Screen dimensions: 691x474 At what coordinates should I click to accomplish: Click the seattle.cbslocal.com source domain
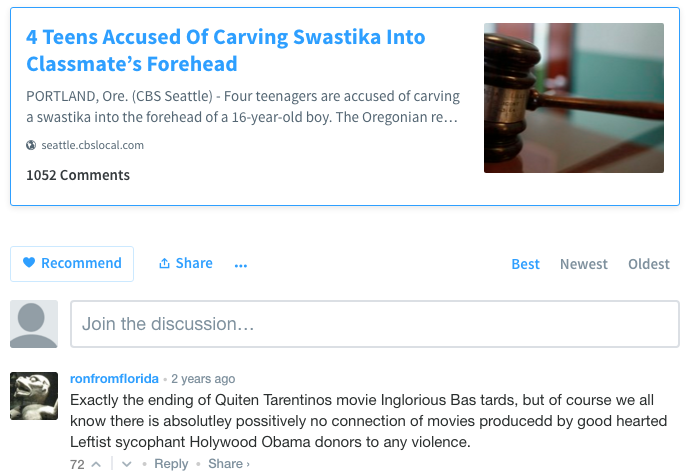pos(92,145)
